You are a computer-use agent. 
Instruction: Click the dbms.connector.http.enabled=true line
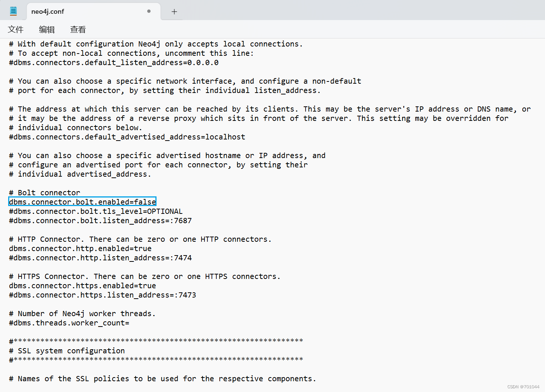click(80, 248)
